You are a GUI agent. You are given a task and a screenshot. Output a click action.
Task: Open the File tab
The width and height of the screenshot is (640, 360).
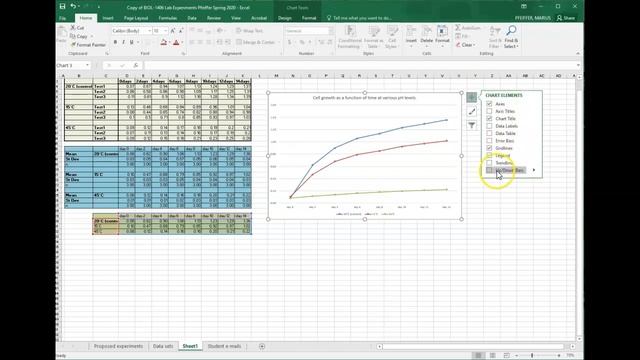tap(62, 18)
